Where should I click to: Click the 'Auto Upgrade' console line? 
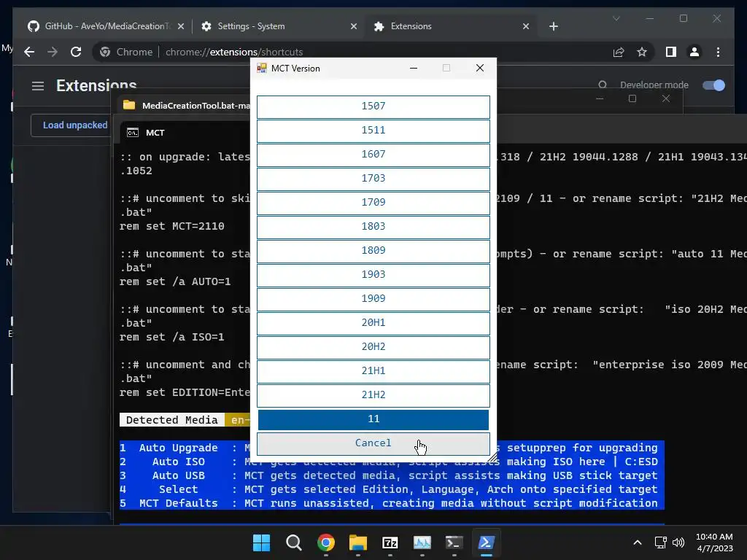click(388, 448)
